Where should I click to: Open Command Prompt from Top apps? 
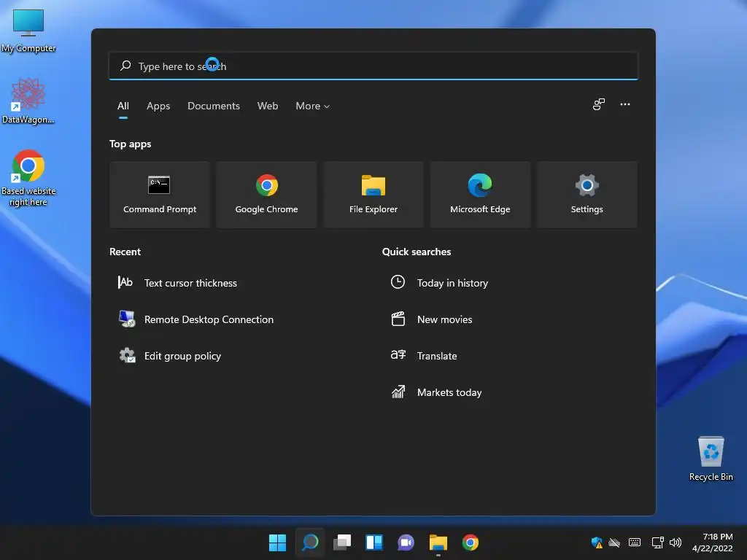(160, 195)
